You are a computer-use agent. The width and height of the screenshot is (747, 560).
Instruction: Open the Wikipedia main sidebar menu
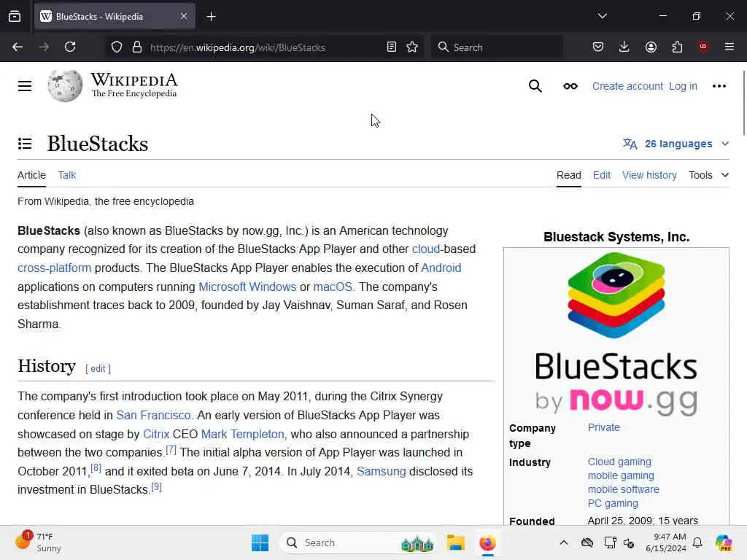coord(25,86)
